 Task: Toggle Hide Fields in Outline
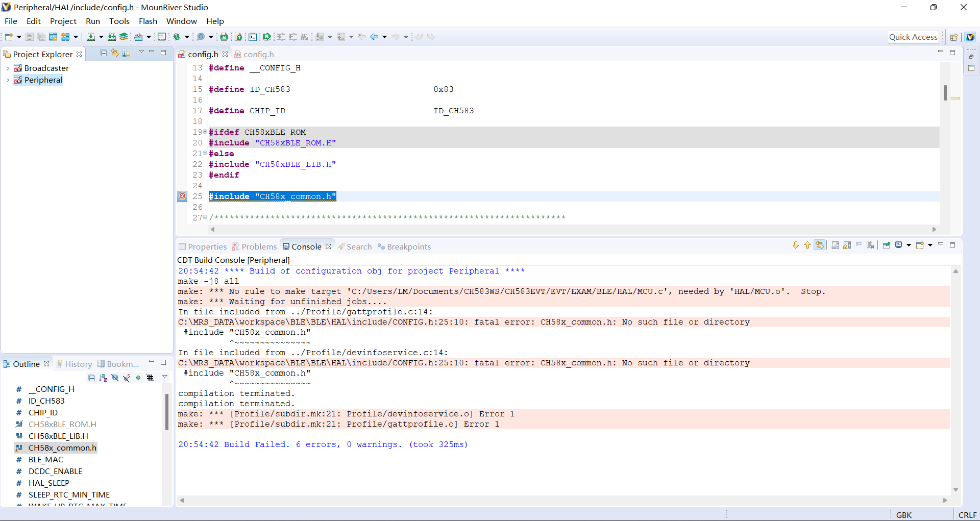[115, 378]
